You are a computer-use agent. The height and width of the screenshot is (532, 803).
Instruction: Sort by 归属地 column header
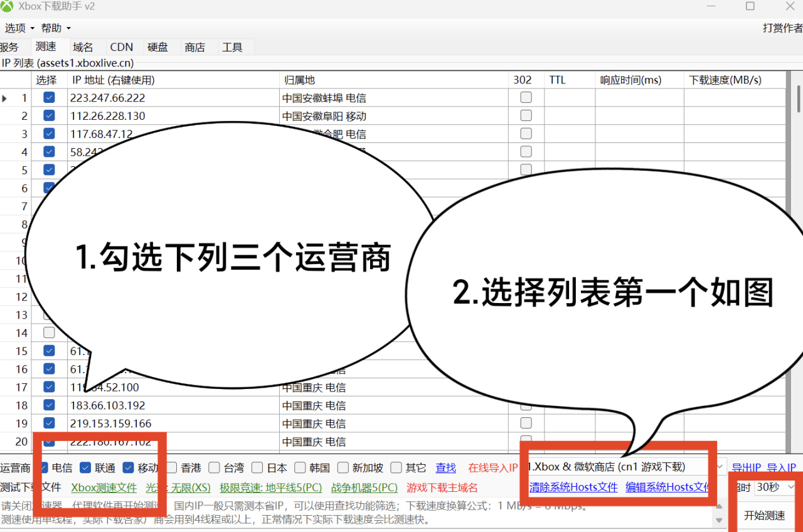pyautogui.click(x=393, y=80)
